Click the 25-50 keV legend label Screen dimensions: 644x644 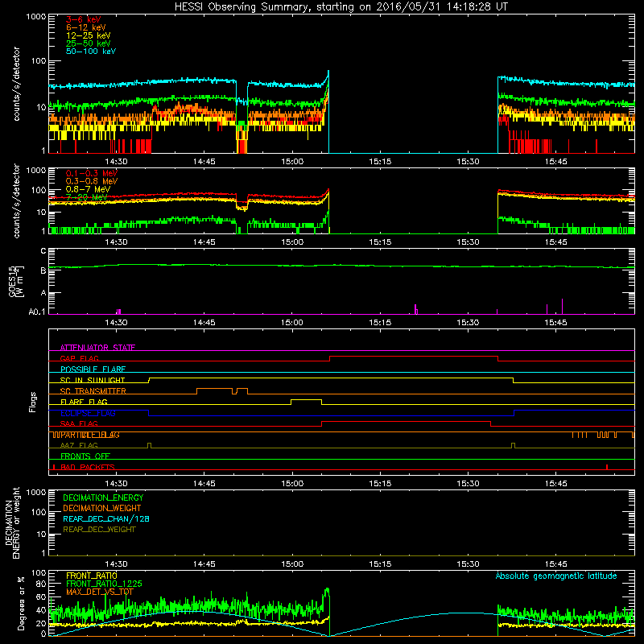(x=88, y=43)
